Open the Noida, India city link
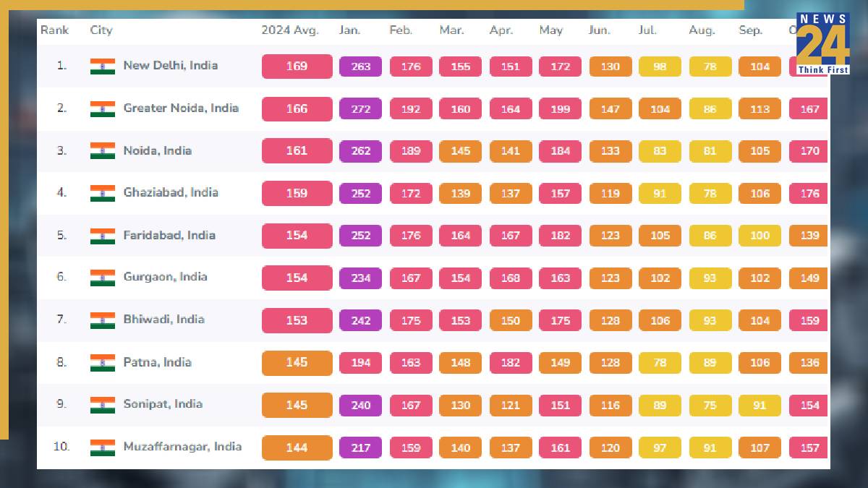 tap(157, 150)
